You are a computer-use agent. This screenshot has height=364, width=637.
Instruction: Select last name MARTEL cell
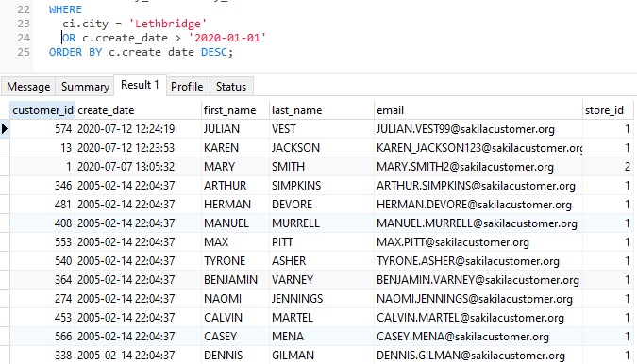click(321, 318)
